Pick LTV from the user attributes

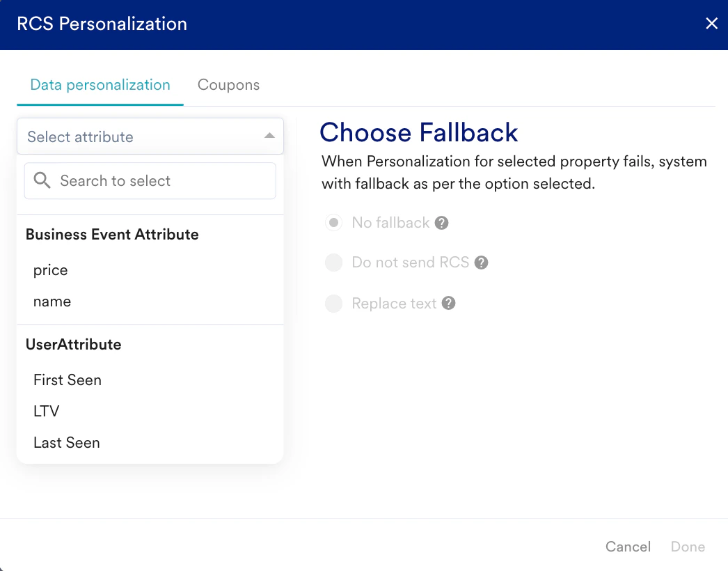pyautogui.click(x=47, y=412)
